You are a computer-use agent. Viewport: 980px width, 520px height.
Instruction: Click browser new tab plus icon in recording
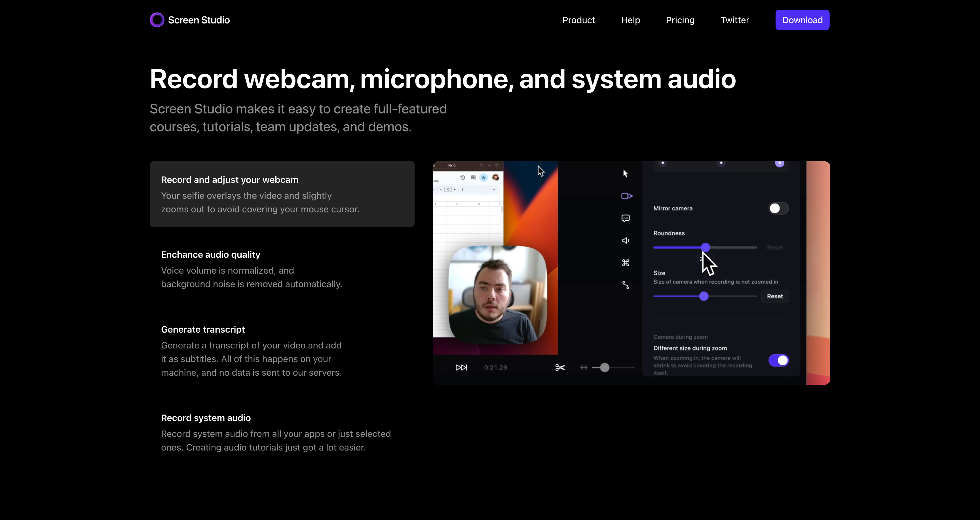point(489,166)
